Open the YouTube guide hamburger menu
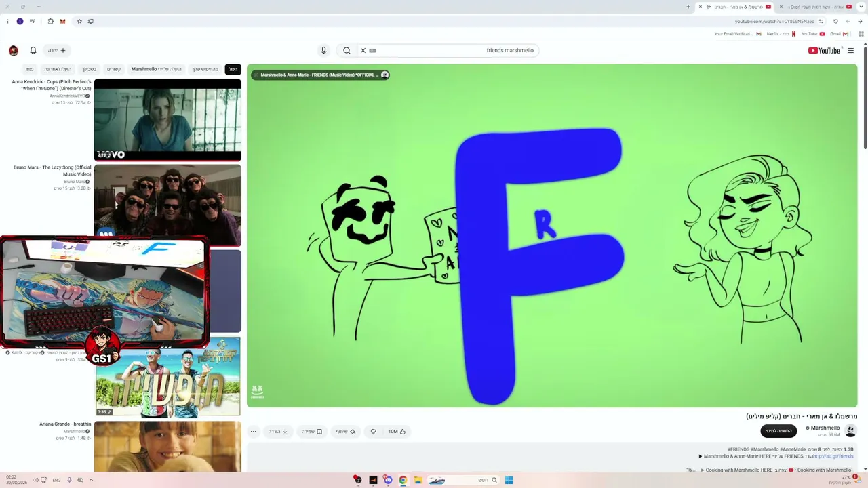The height and width of the screenshot is (488, 868). [x=850, y=50]
